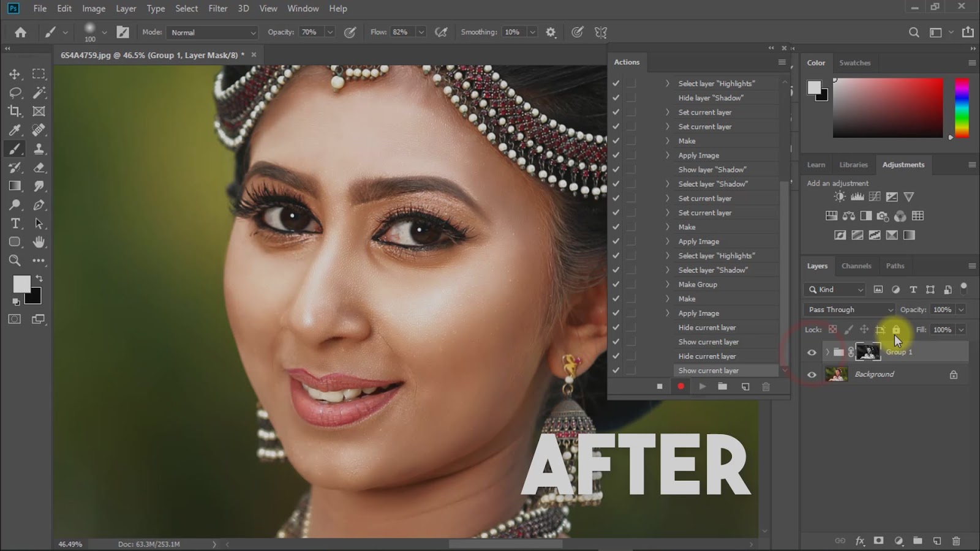Screen dimensions: 980x551
Task: Select the Lasso tool
Action: 15,92
